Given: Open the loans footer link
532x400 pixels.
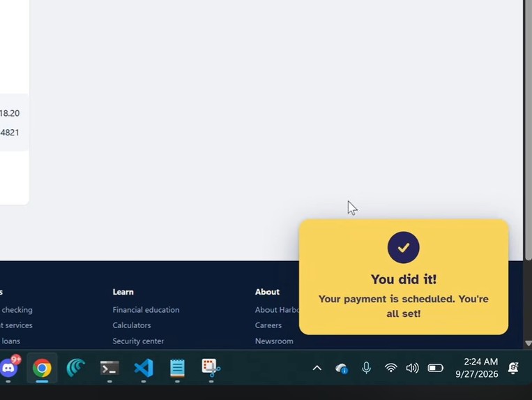Looking at the screenshot, I should [x=11, y=341].
